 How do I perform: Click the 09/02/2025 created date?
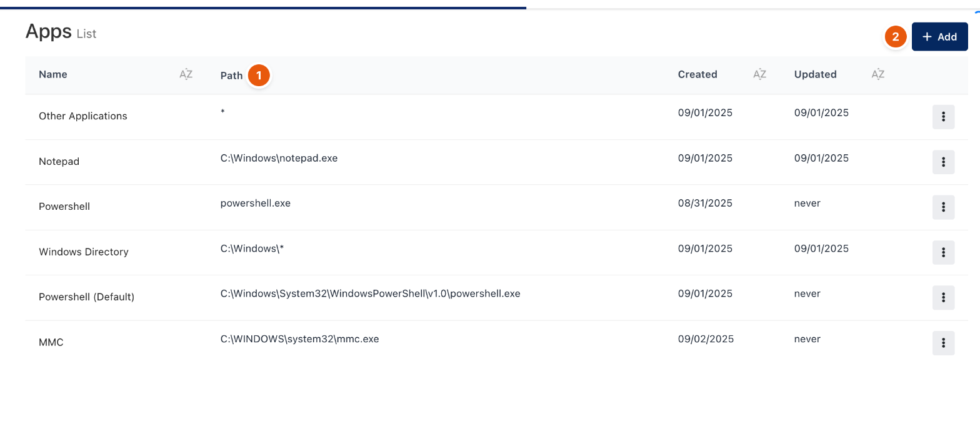(706, 339)
